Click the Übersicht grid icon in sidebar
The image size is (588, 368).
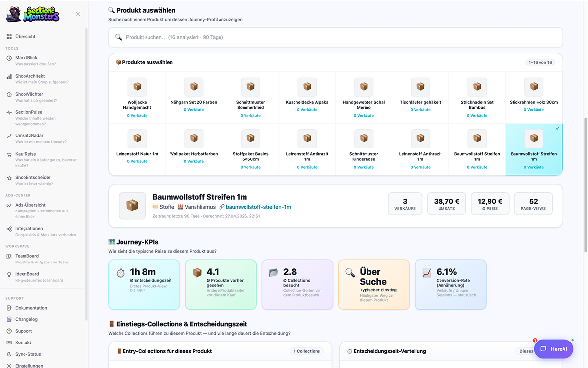point(9,37)
